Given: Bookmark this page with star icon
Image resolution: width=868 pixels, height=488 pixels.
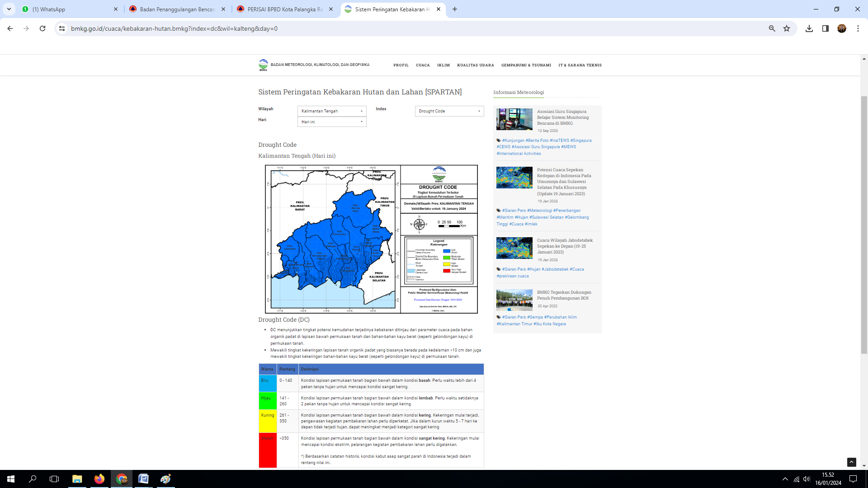Looking at the screenshot, I should tap(787, 28).
